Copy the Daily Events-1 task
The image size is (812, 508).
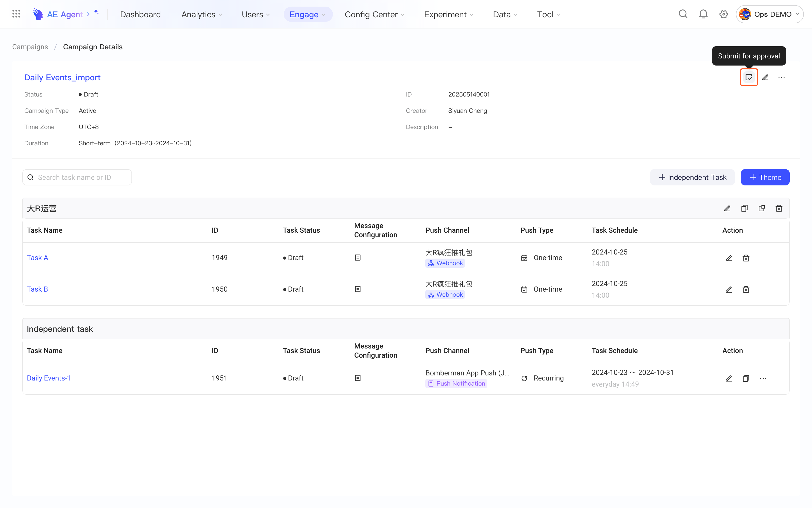click(746, 379)
